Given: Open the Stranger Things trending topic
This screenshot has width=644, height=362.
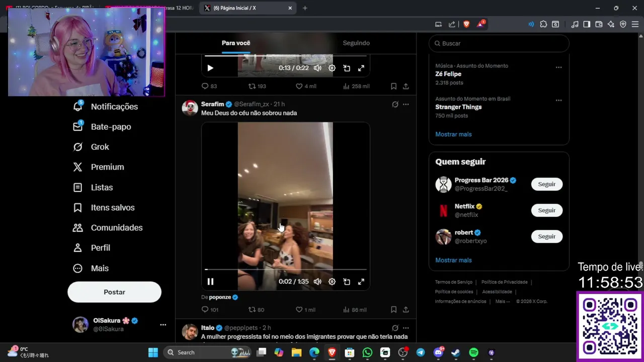Looking at the screenshot, I should tap(458, 107).
